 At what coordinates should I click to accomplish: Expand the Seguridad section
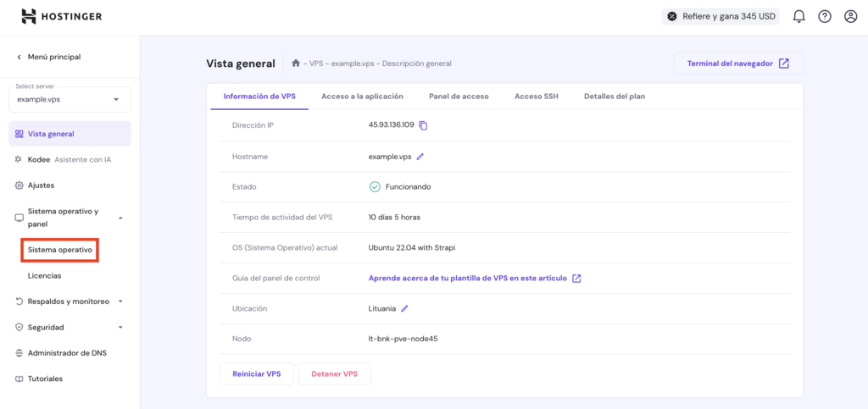click(x=120, y=328)
